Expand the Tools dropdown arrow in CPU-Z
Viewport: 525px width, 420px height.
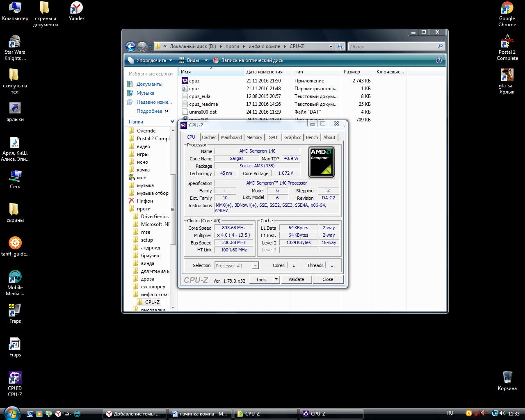(x=276, y=279)
